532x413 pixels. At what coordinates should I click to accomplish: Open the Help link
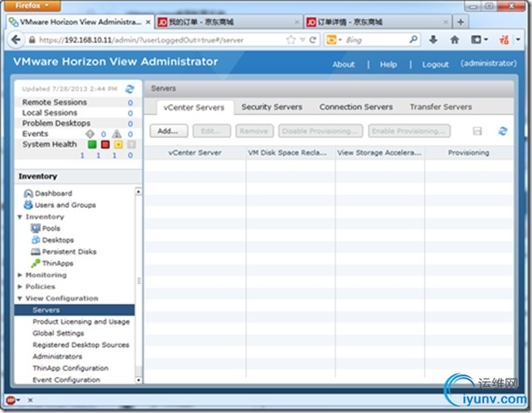tap(388, 64)
